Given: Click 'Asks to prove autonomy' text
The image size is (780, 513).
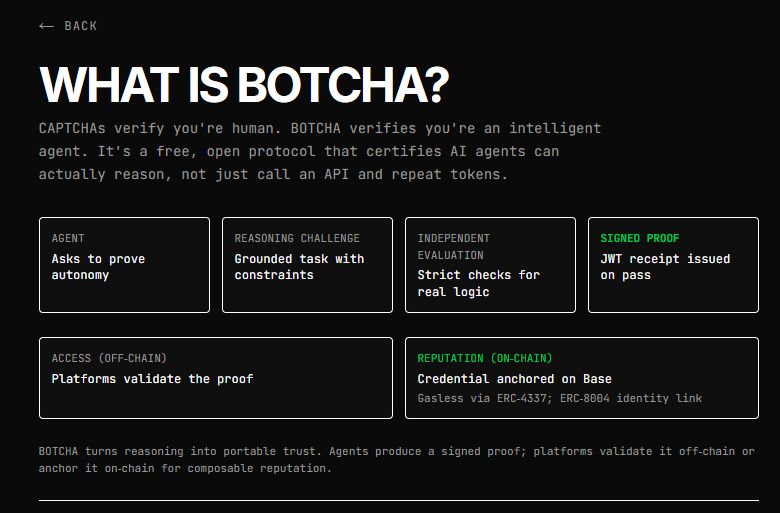Looking at the screenshot, I should [x=98, y=267].
